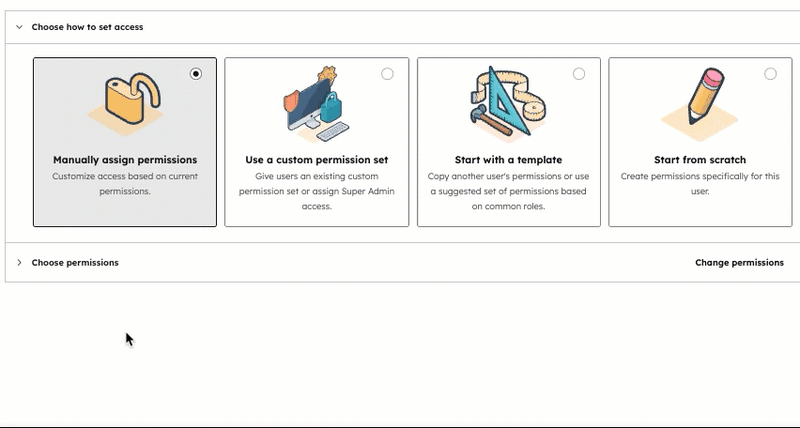Screen dimensions: 800x428
Task: Click the ruler and hammer illustration
Action: [x=508, y=102]
